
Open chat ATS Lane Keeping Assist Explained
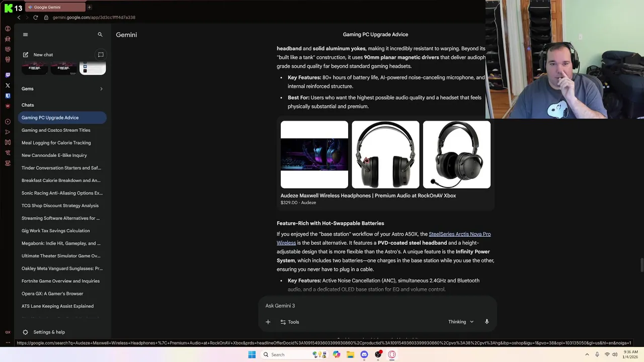tap(62, 306)
